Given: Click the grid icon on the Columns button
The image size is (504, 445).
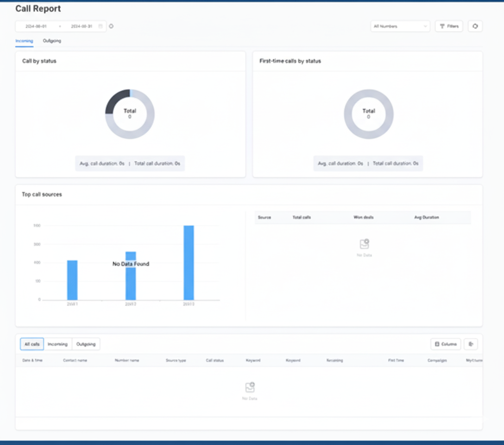Looking at the screenshot, I should [x=437, y=344].
